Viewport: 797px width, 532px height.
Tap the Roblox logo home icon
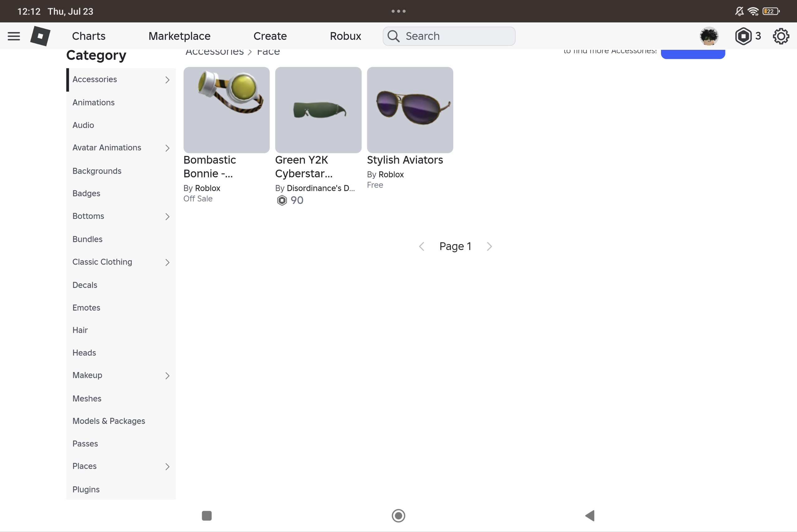tap(40, 36)
